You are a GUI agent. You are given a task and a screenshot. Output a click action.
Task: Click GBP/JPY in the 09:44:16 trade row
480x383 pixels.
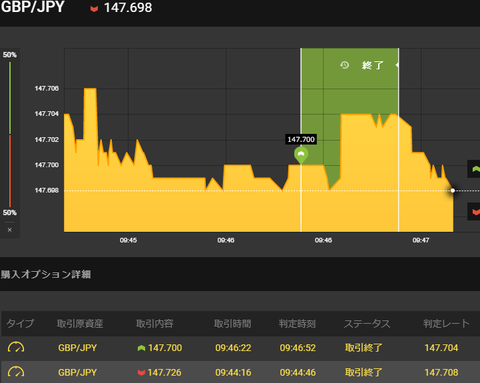[x=77, y=372]
